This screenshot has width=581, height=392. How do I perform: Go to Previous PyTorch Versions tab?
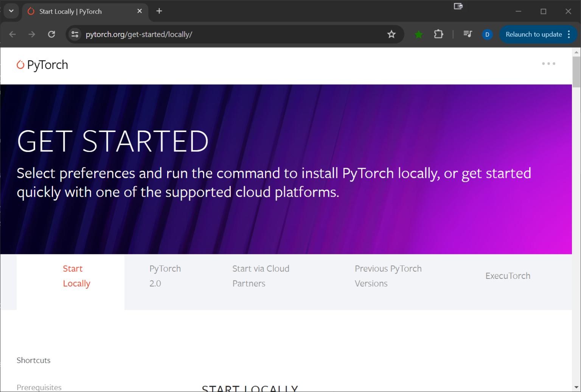[x=388, y=276]
